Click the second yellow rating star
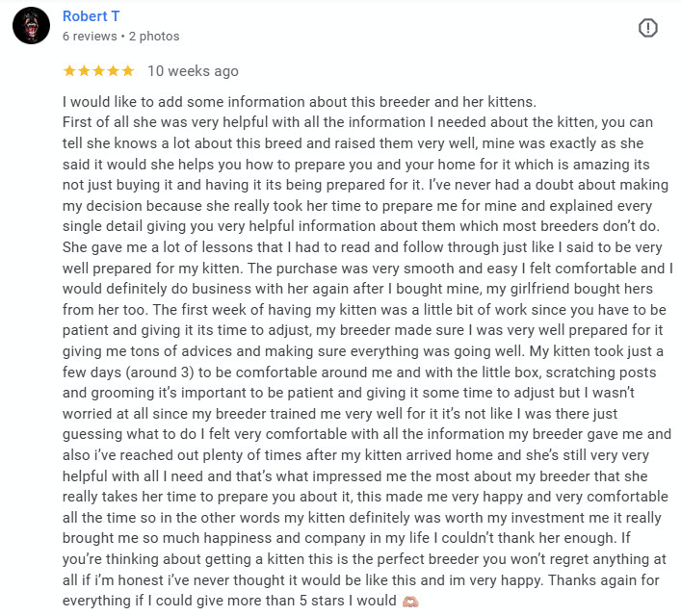 (x=84, y=71)
